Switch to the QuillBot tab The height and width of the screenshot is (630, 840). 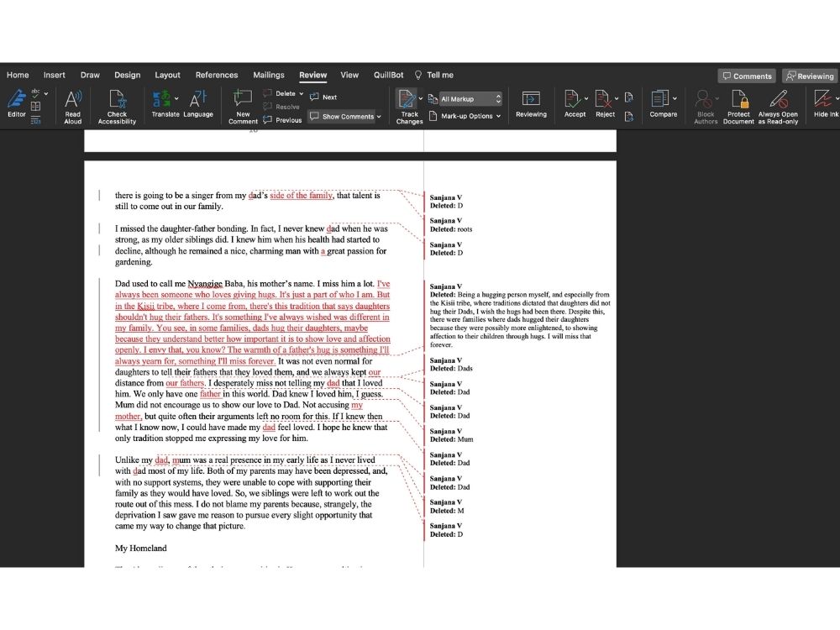(x=389, y=74)
